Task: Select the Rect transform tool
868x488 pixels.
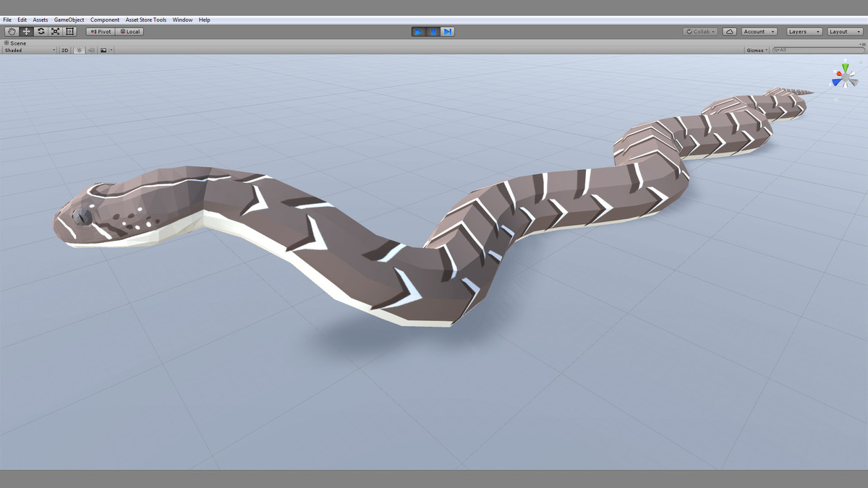Action: point(69,31)
